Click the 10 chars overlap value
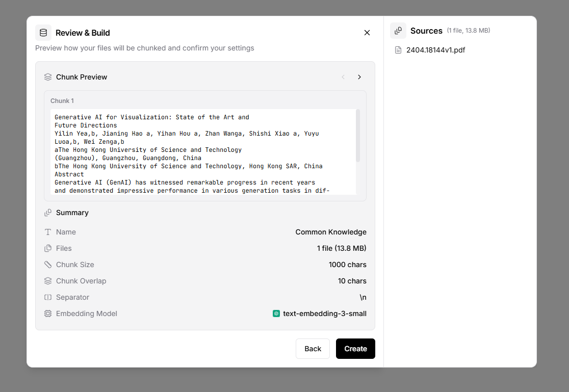 pos(352,281)
